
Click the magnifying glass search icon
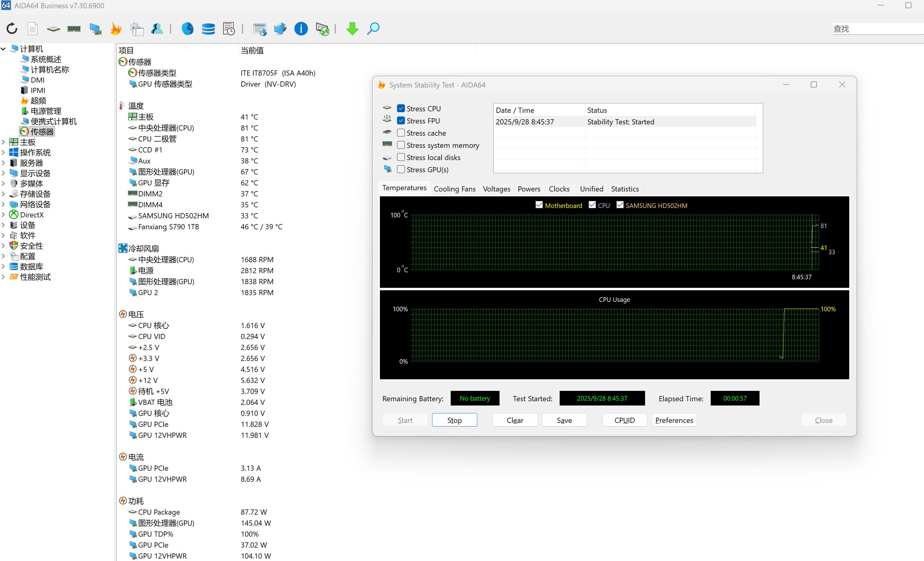(373, 28)
